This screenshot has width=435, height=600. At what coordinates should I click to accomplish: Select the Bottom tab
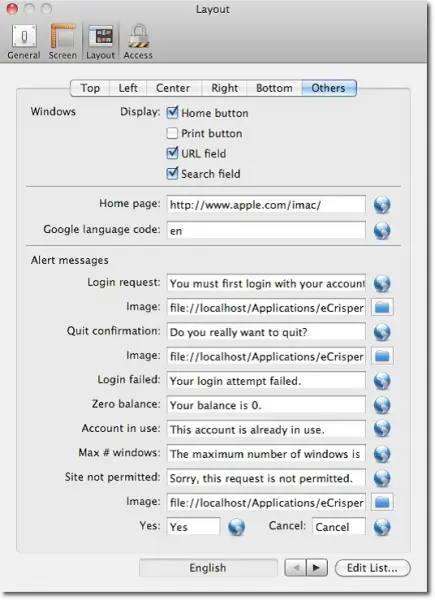click(274, 88)
